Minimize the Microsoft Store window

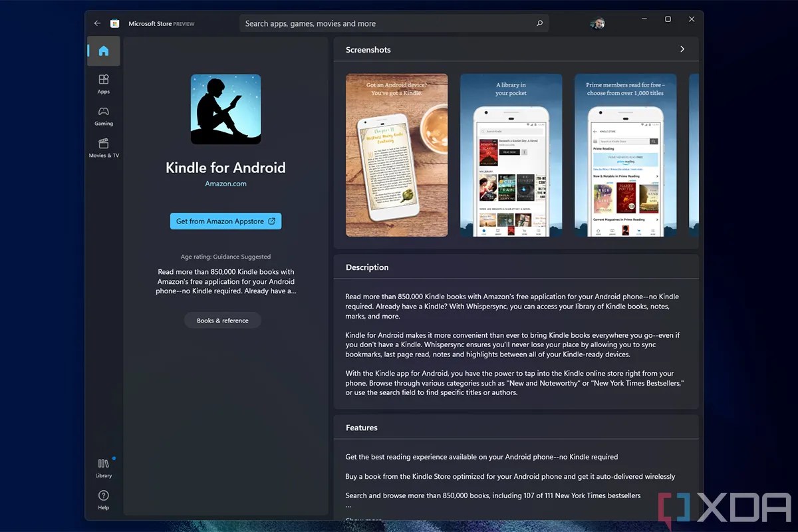pos(646,19)
